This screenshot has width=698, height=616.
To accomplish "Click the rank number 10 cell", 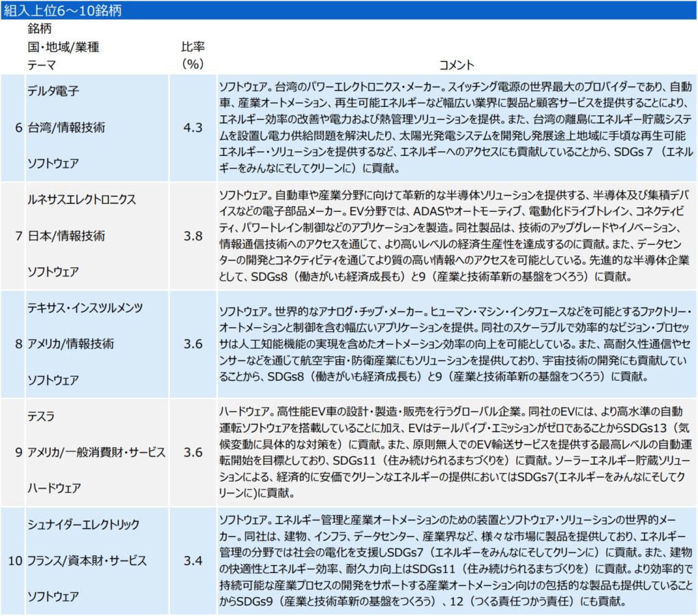I will pyautogui.click(x=15, y=561).
